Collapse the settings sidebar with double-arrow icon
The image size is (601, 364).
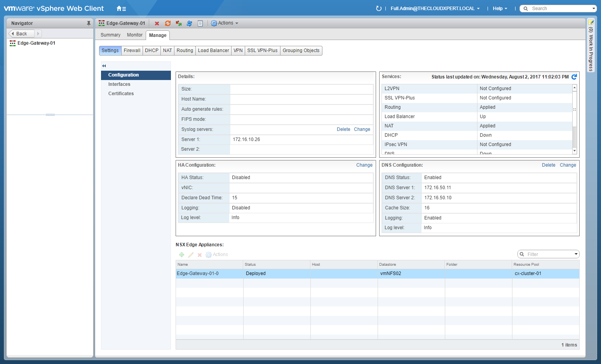tap(104, 66)
